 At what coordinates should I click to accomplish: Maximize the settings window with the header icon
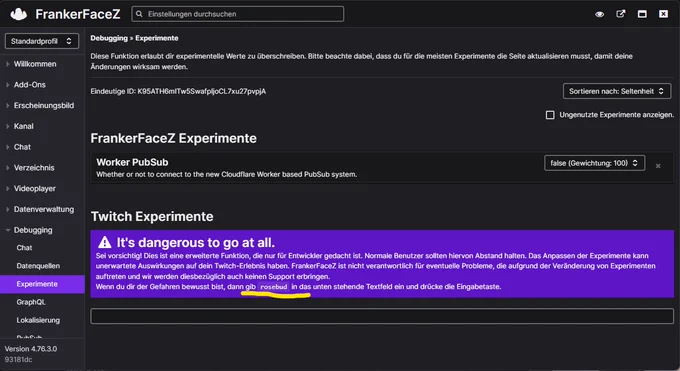click(642, 14)
